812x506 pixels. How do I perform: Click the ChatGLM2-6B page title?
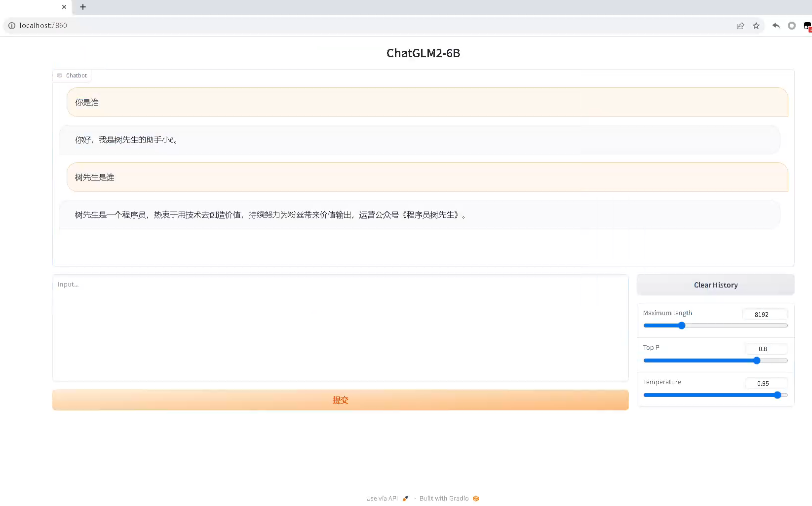click(x=423, y=53)
